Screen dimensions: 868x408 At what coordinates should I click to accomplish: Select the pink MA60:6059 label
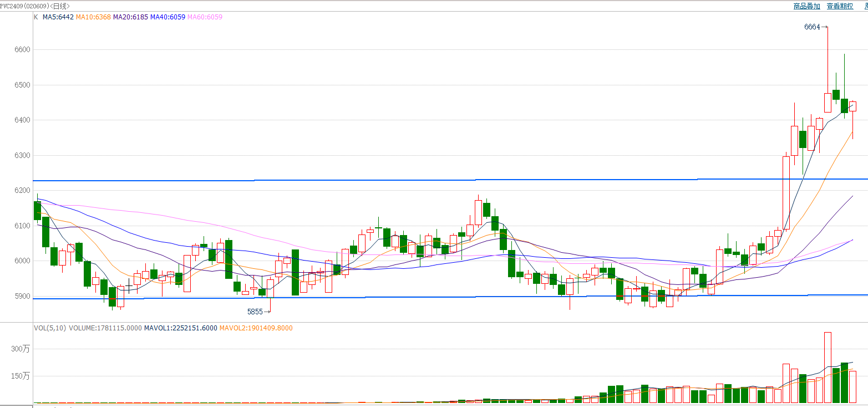pyautogui.click(x=205, y=17)
